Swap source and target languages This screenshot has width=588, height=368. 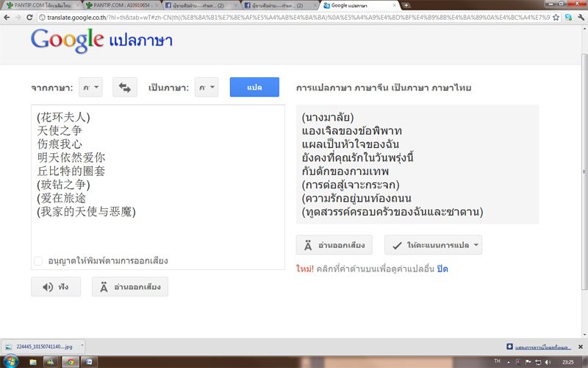click(125, 87)
